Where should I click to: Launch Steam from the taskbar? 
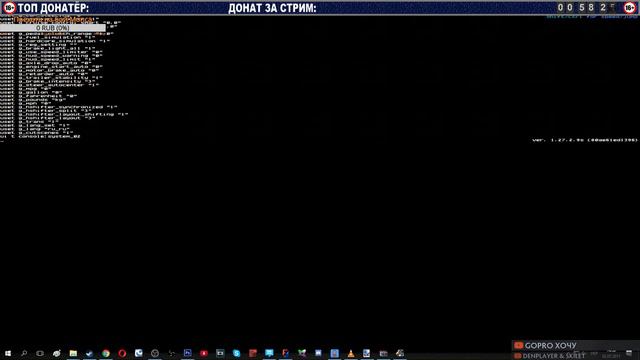(x=89, y=353)
